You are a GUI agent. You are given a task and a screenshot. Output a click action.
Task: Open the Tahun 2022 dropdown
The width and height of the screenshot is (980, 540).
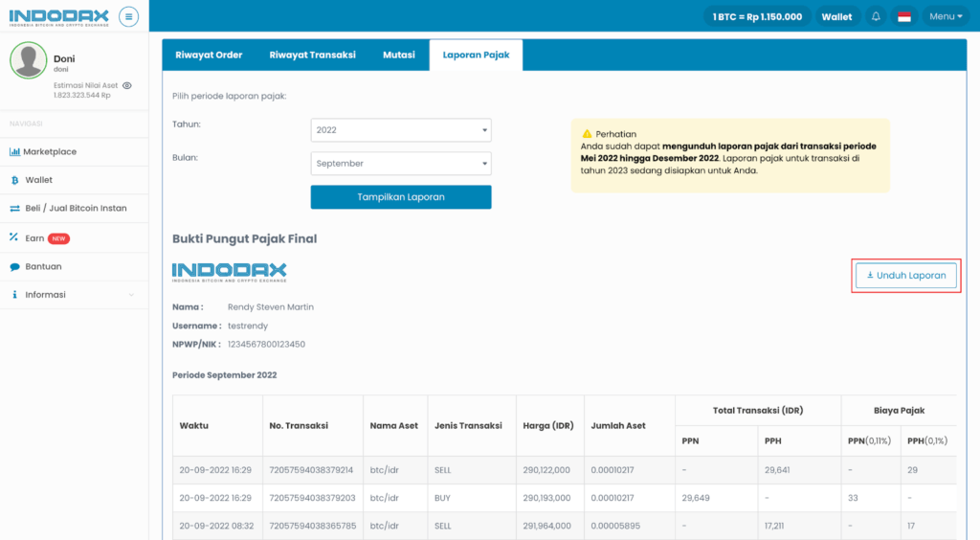tap(401, 130)
